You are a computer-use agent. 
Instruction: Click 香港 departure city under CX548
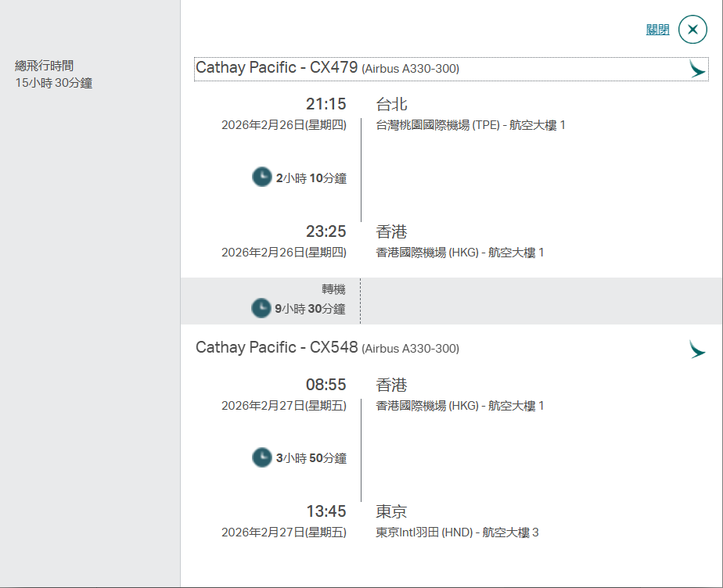pyautogui.click(x=391, y=385)
